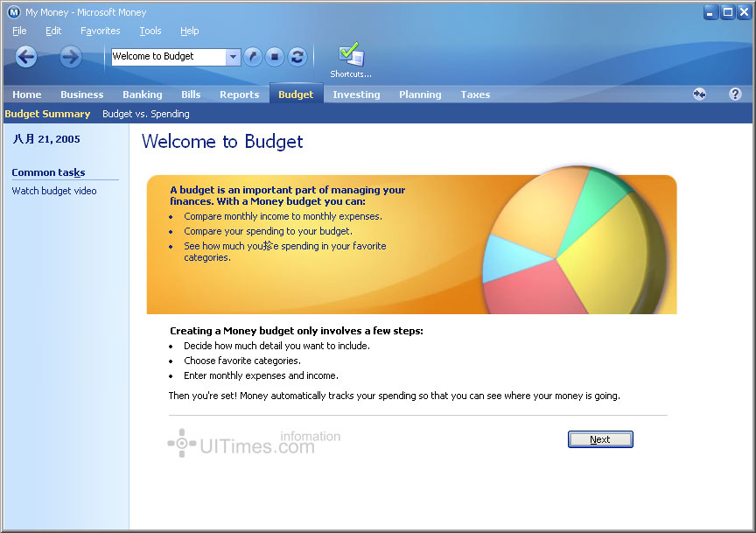756x533 pixels.
Task: Open the Help question mark icon
Action: coord(735,94)
